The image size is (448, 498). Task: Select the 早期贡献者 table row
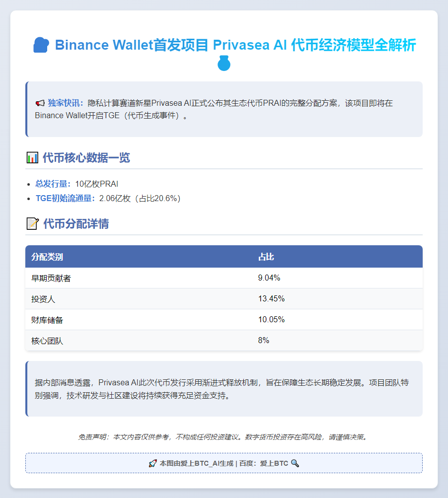(x=224, y=278)
